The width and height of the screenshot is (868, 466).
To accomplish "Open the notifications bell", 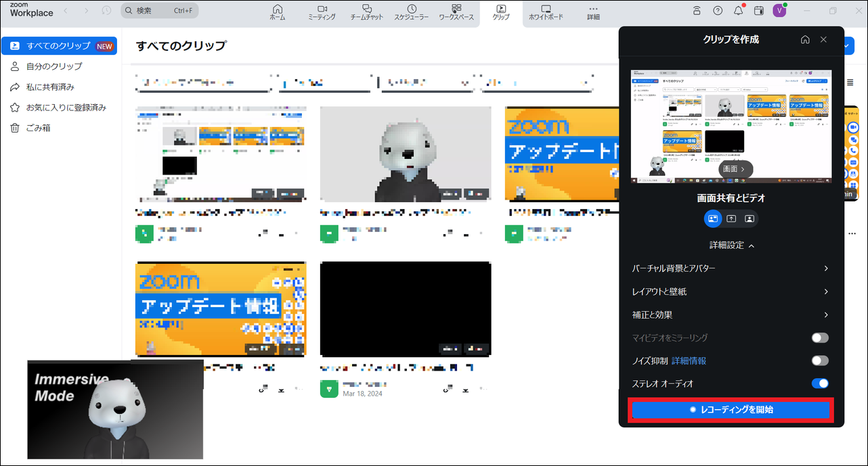I will (738, 11).
